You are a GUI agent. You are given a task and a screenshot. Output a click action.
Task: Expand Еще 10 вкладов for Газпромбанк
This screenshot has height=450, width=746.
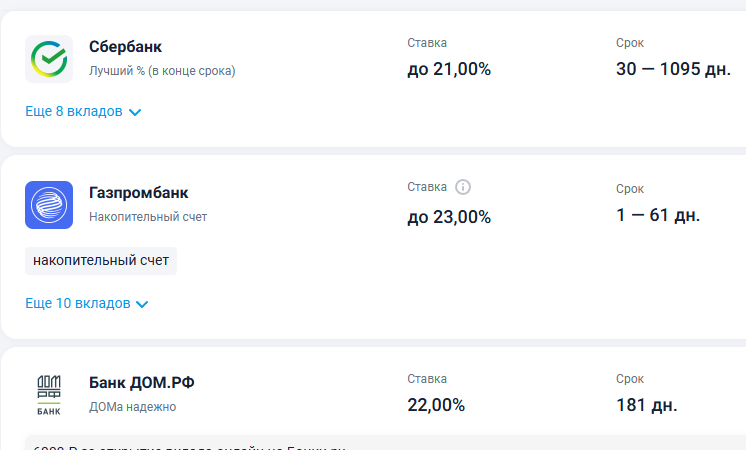[x=78, y=303]
